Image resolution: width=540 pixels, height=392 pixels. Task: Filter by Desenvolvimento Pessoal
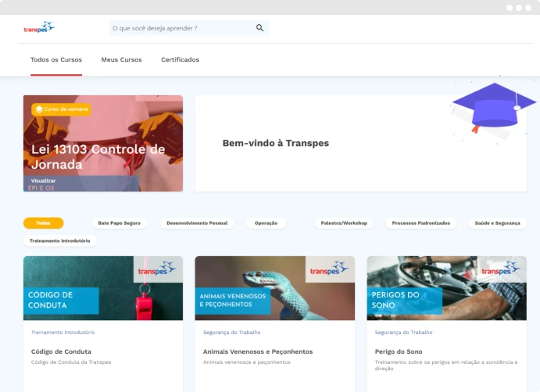(x=197, y=223)
